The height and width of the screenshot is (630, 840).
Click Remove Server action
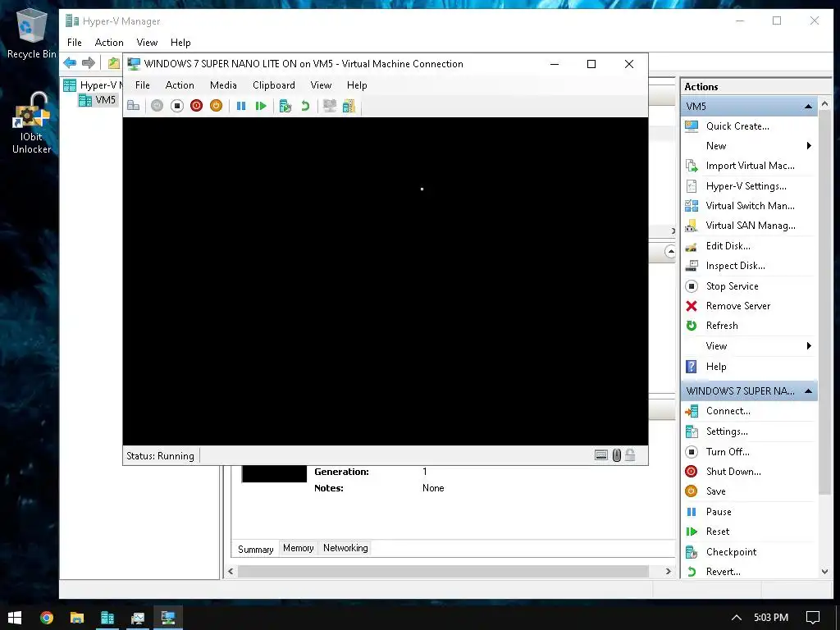point(737,306)
